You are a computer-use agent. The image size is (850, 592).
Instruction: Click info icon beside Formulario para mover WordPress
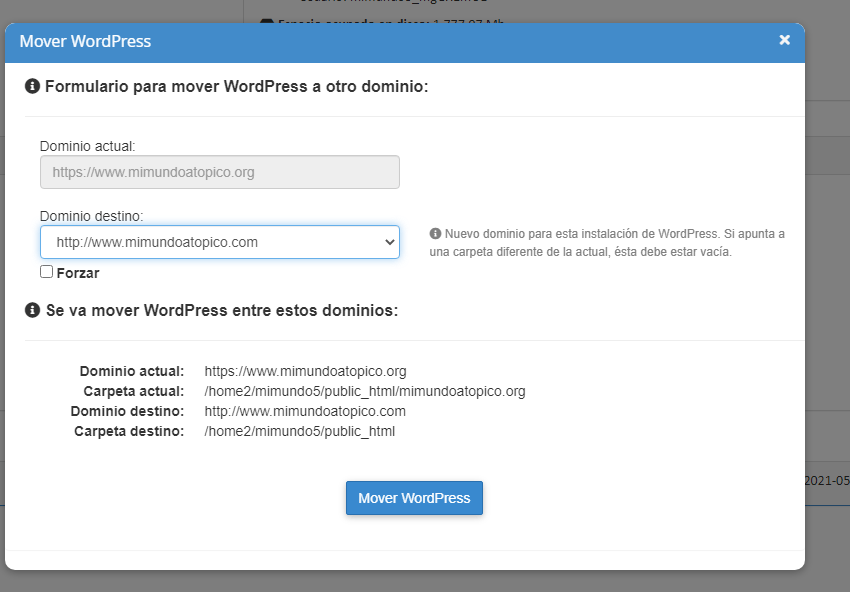(x=33, y=86)
